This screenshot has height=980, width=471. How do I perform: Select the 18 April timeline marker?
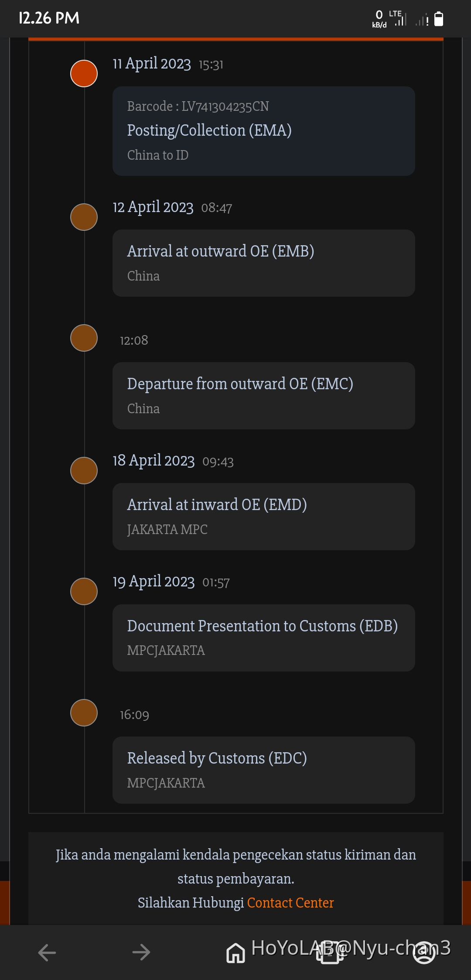coord(84,470)
